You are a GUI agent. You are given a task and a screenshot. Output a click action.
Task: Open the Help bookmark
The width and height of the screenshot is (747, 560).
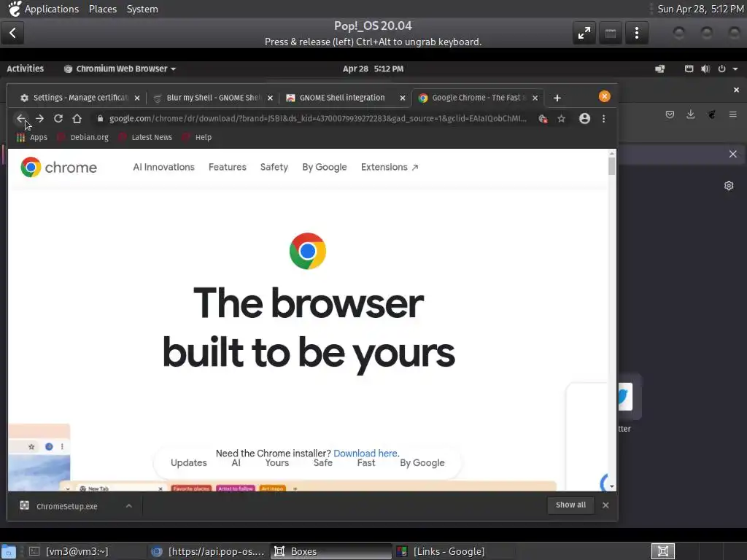(x=197, y=137)
